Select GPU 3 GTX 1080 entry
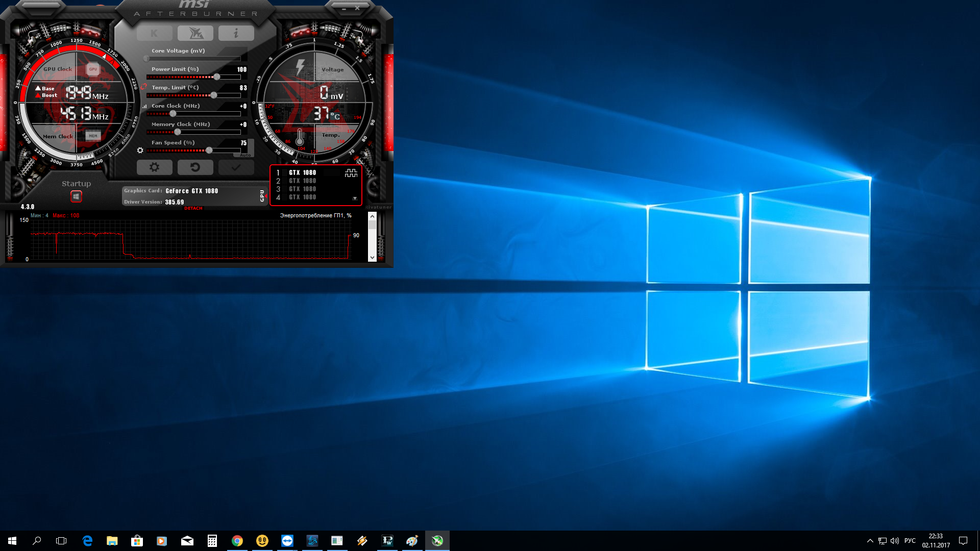Image resolution: width=980 pixels, height=551 pixels. (302, 189)
